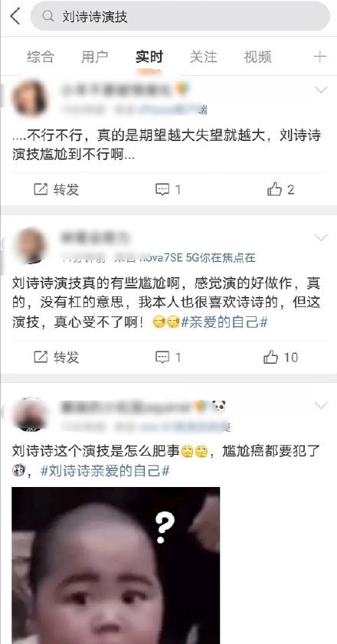Switch to the 视频 tab
This screenshot has width=337, height=644.
click(x=257, y=57)
